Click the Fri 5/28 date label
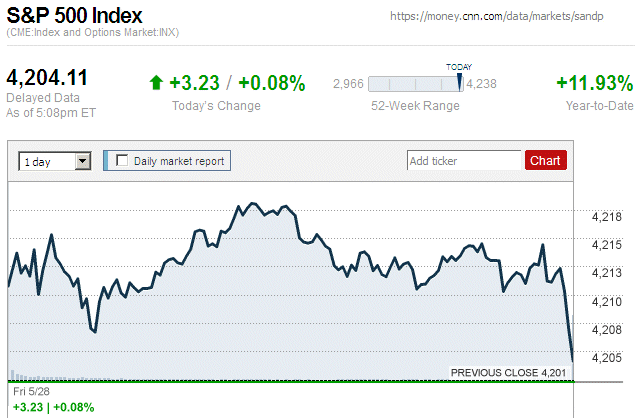Image resolution: width=640 pixels, height=420 pixels. 31,391
